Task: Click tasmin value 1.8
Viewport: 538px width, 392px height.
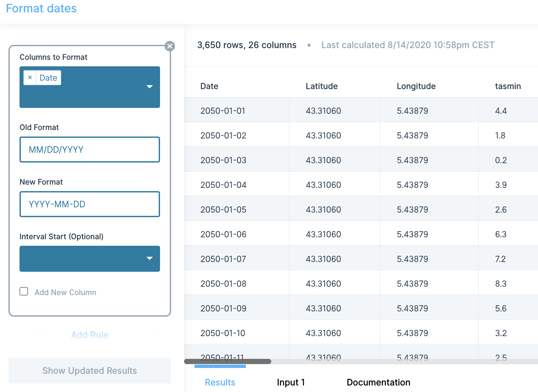Action: tap(500, 136)
